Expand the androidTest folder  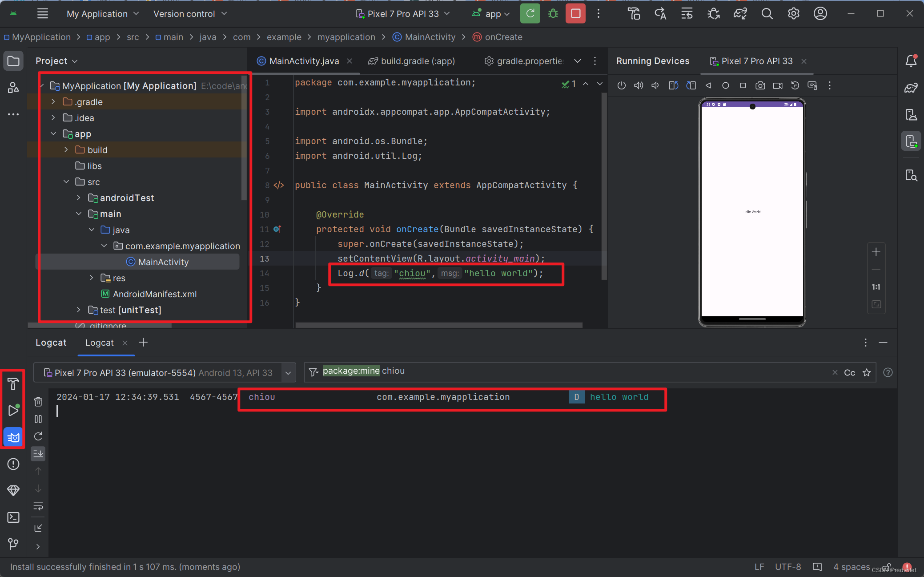(79, 198)
